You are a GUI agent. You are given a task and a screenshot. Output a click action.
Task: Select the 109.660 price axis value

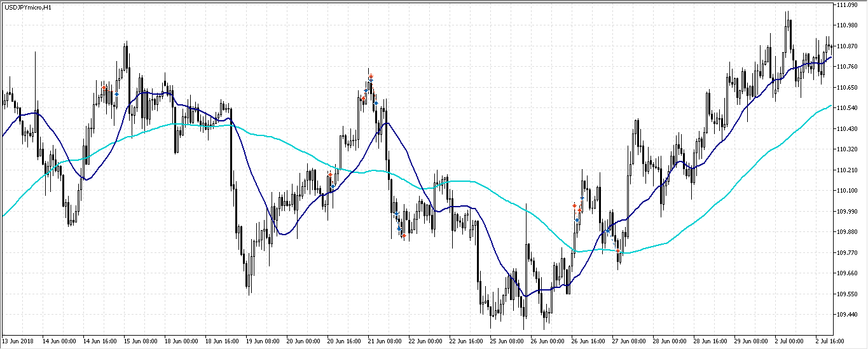click(x=848, y=273)
